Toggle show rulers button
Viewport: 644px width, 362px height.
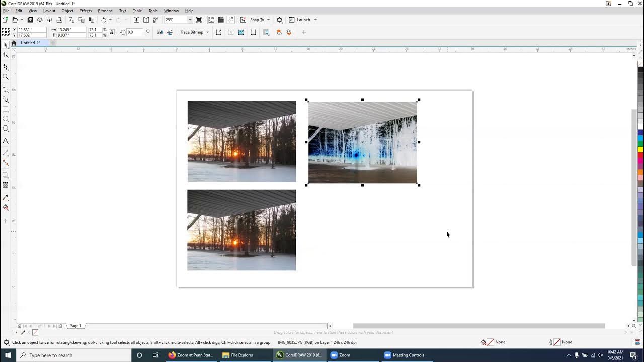coord(211,20)
